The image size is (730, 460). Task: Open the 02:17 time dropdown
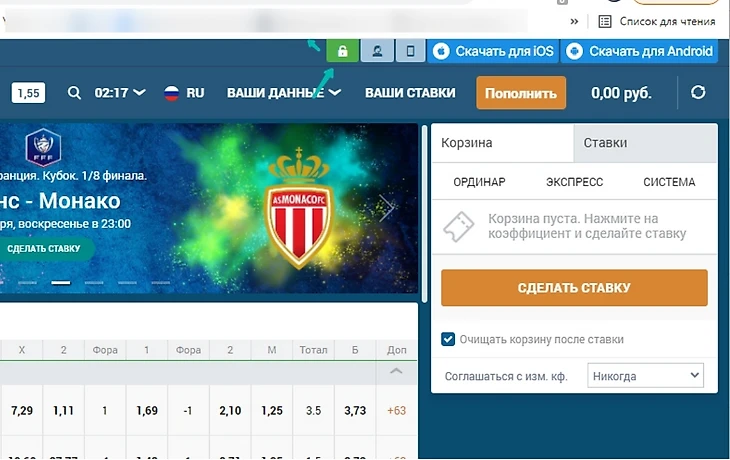click(120, 93)
